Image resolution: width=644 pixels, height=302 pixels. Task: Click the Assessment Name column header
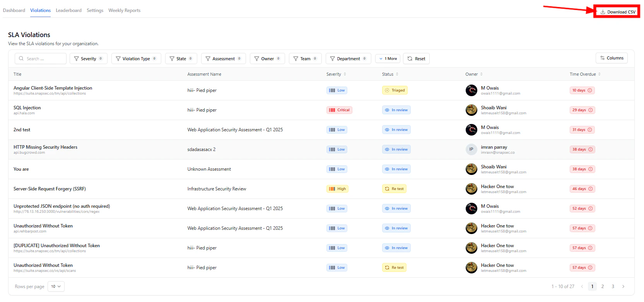(204, 74)
